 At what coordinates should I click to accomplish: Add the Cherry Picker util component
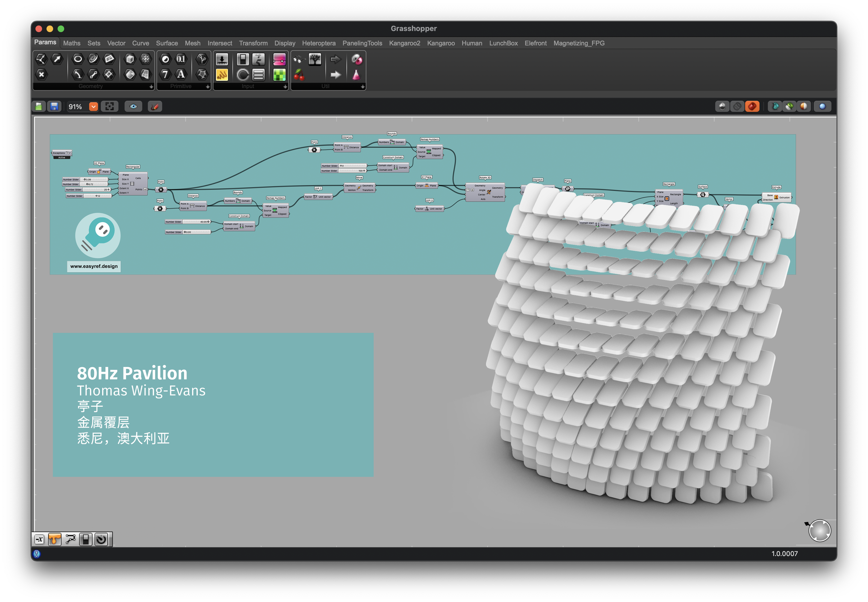299,75
